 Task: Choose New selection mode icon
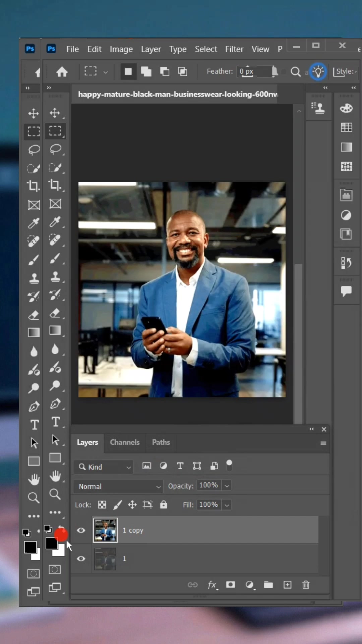[x=128, y=71]
